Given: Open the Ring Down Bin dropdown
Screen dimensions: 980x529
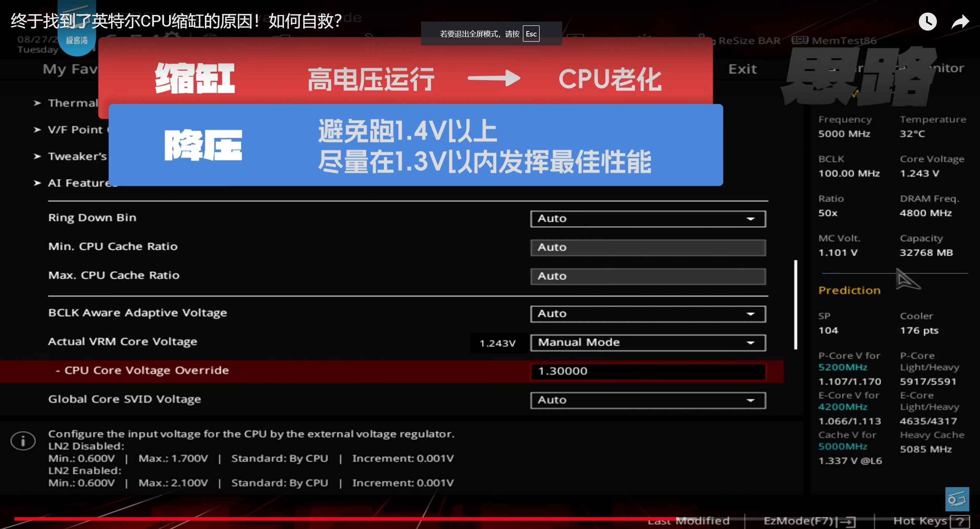Looking at the screenshot, I should click(x=648, y=219).
